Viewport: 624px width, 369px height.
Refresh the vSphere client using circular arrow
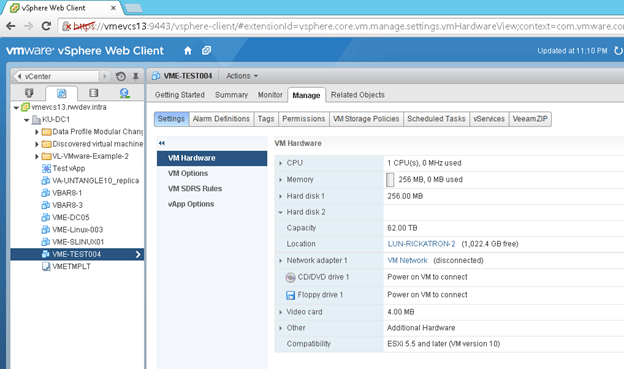(x=618, y=51)
